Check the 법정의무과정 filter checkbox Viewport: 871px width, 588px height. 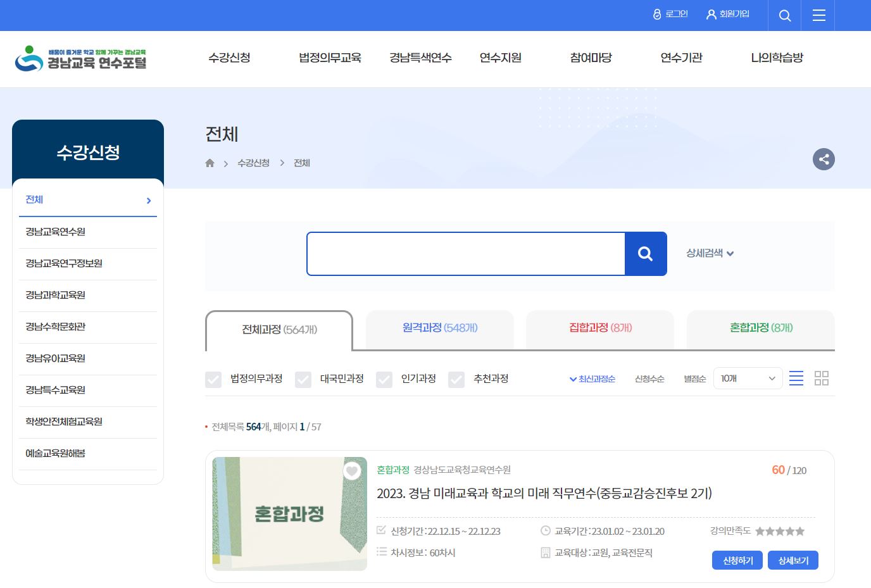[x=213, y=380]
